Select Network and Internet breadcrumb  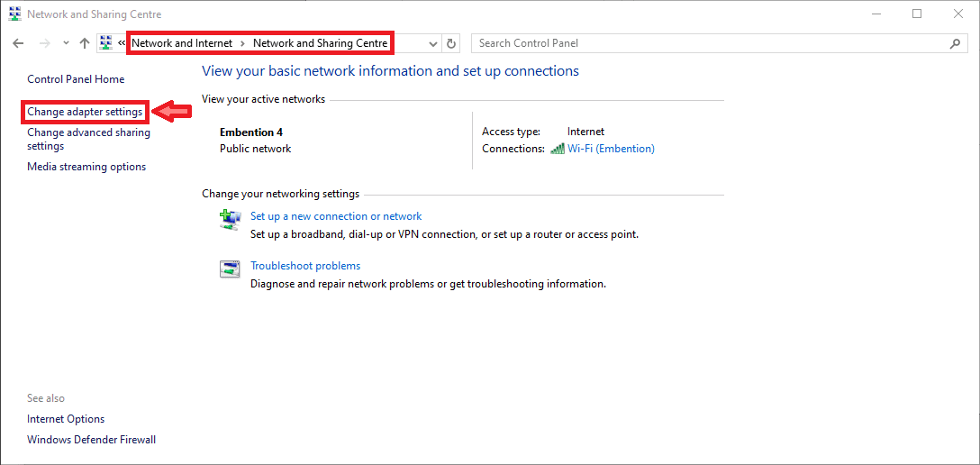point(182,43)
